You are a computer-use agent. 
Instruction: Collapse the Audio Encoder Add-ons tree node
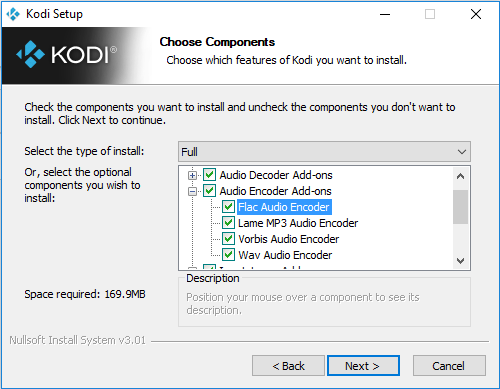pyautogui.click(x=192, y=191)
